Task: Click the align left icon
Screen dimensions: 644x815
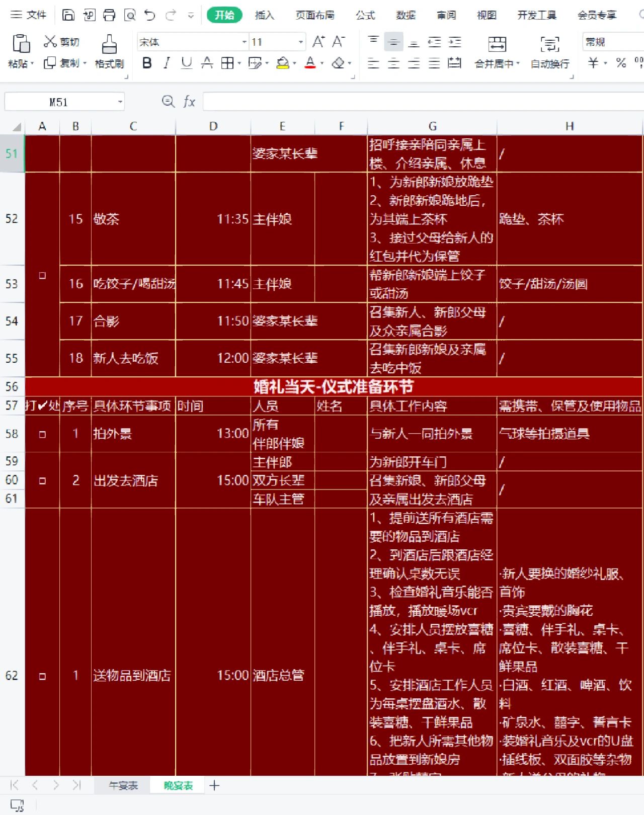Action: click(x=373, y=63)
